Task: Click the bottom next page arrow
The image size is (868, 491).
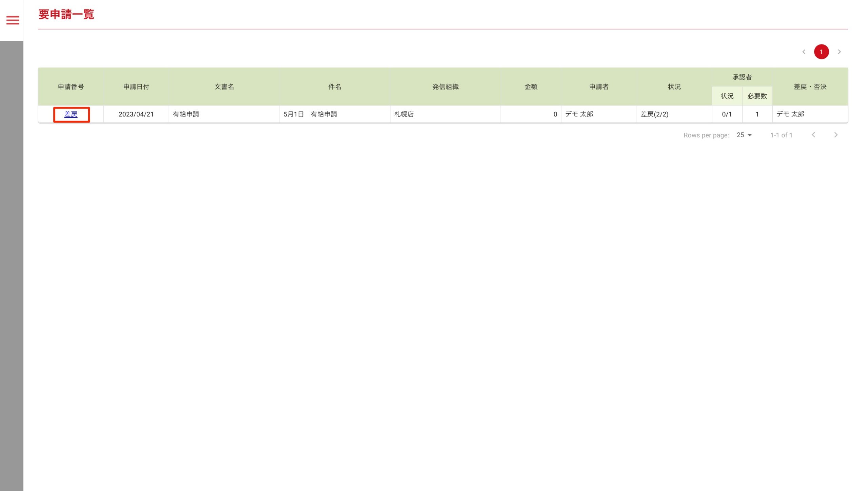Action: (x=836, y=135)
